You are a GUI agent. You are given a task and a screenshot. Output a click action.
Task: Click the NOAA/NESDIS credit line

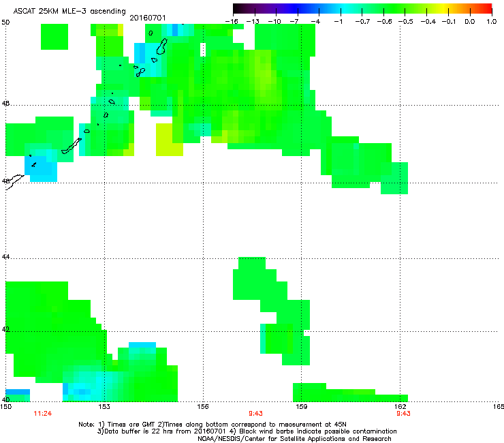pyautogui.click(x=294, y=439)
